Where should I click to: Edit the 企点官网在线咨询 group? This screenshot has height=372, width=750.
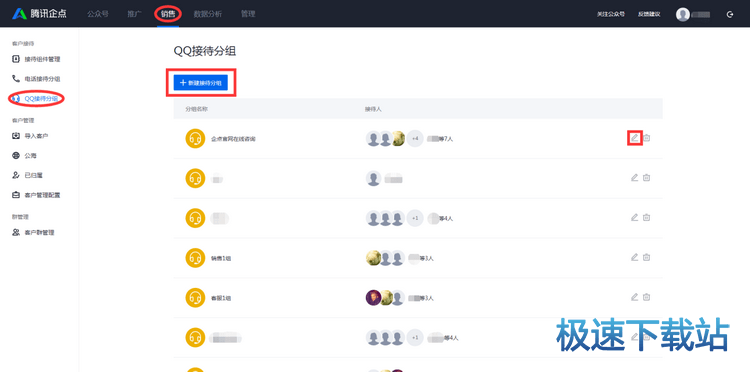pyautogui.click(x=634, y=138)
